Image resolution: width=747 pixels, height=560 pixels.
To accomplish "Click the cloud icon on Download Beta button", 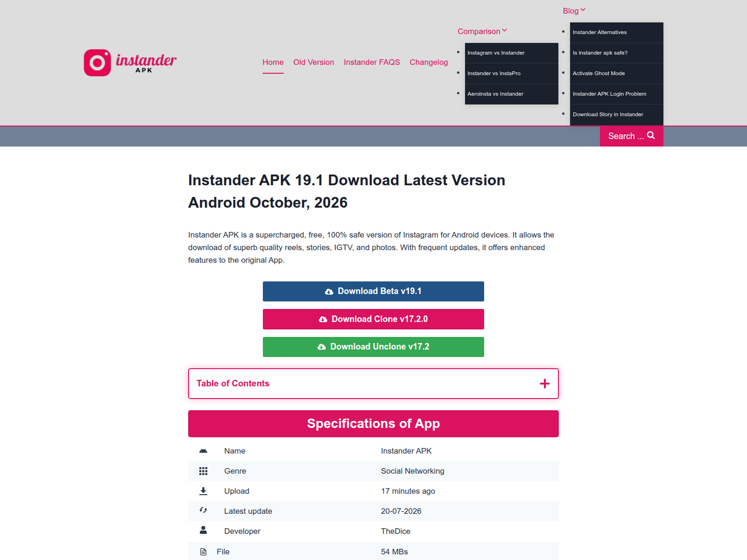I will [329, 291].
